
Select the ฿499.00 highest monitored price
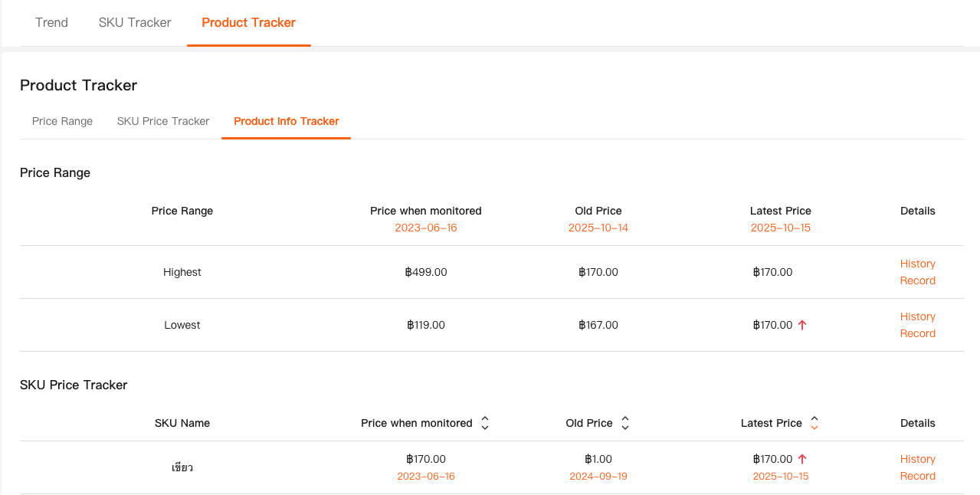pos(425,272)
